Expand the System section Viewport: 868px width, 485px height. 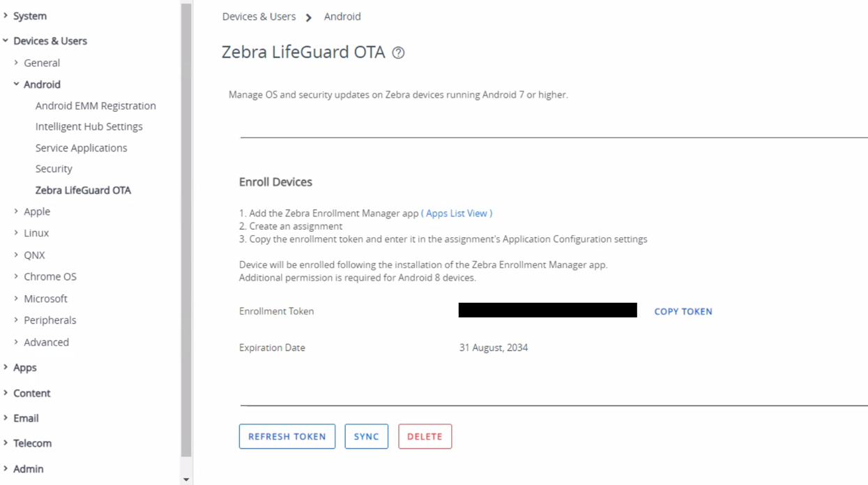pos(29,15)
